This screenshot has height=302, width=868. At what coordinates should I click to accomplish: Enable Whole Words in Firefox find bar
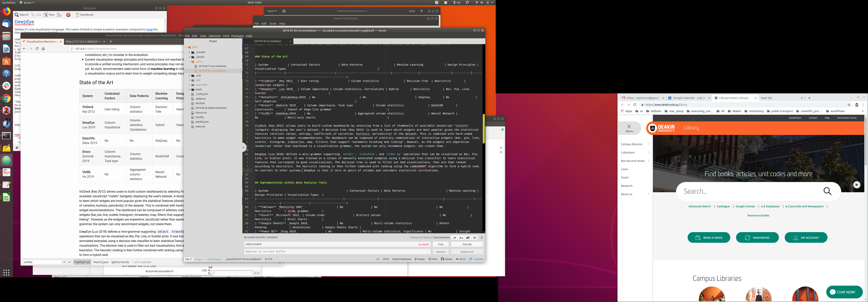[120, 262]
